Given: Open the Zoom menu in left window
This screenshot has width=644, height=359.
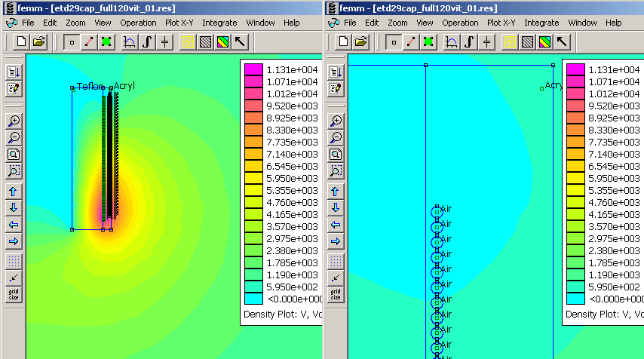Looking at the screenshot, I should click(x=75, y=23).
